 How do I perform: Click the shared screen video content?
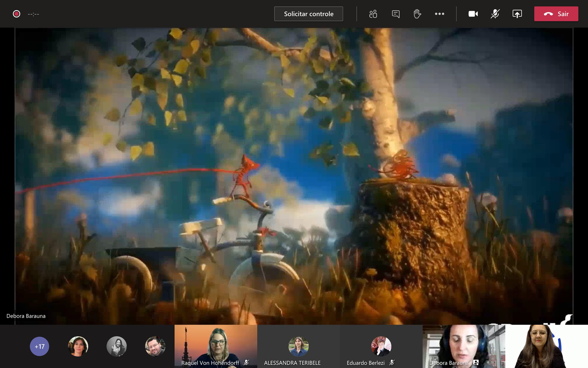point(294,176)
